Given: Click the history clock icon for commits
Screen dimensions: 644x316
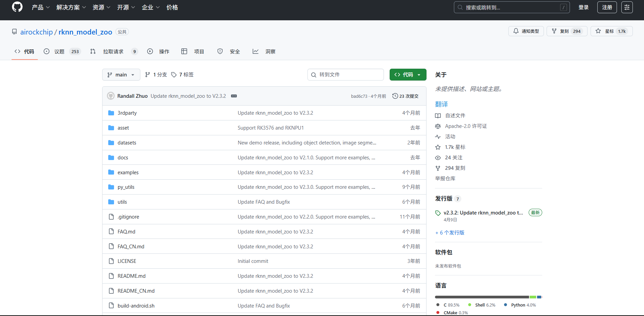Looking at the screenshot, I should pyautogui.click(x=395, y=96).
